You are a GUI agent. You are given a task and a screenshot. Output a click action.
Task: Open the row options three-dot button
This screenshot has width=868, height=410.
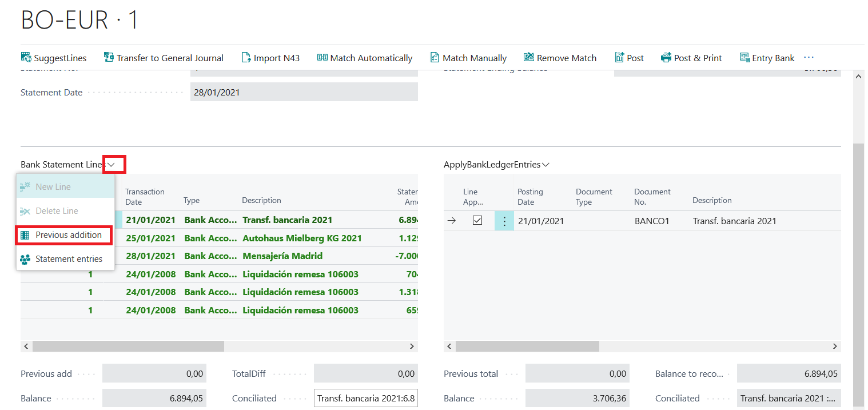click(504, 221)
